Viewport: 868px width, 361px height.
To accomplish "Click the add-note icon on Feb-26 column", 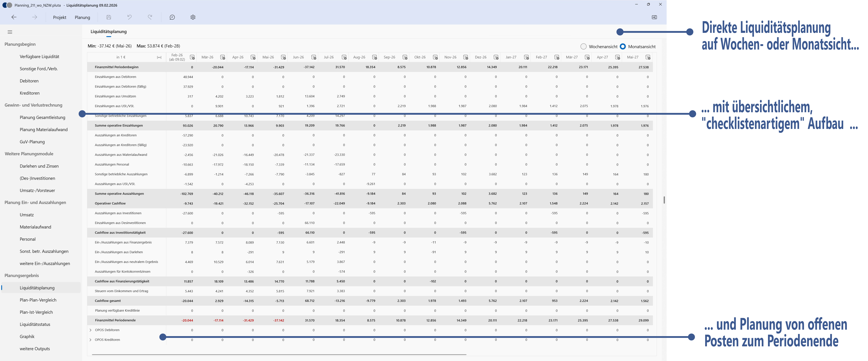I will pyautogui.click(x=192, y=57).
